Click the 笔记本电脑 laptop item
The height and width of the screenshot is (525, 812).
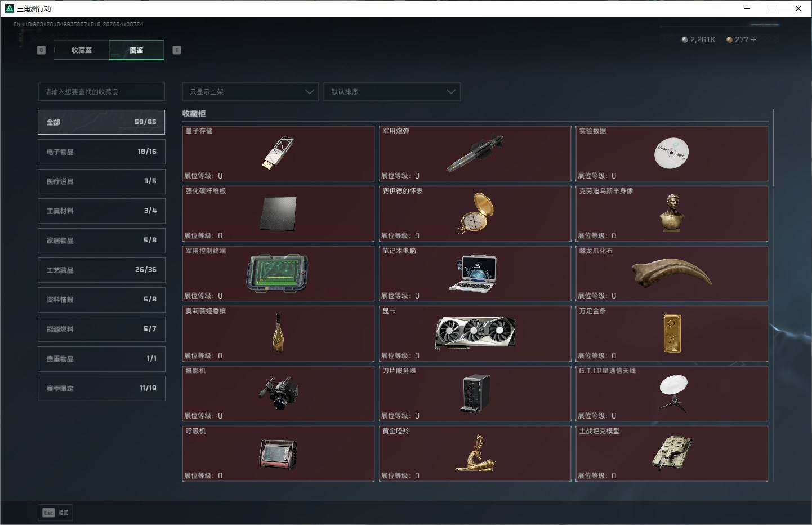(x=475, y=273)
